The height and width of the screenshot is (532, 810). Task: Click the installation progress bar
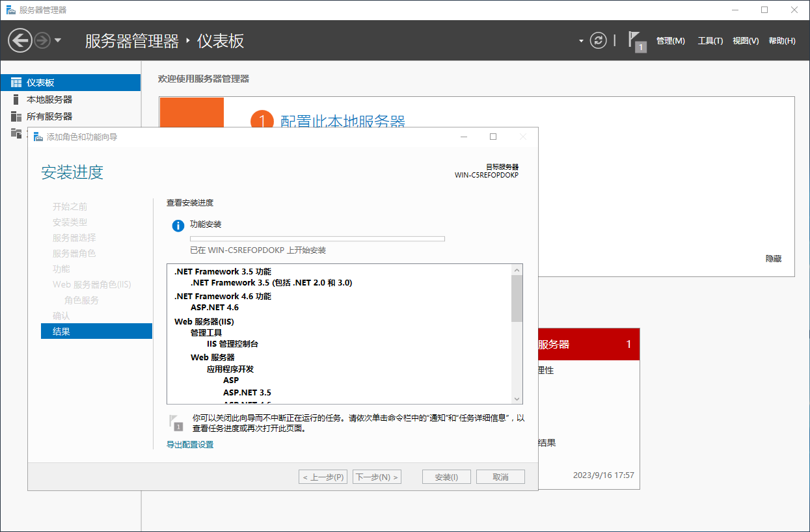pyautogui.click(x=317, y=239)
